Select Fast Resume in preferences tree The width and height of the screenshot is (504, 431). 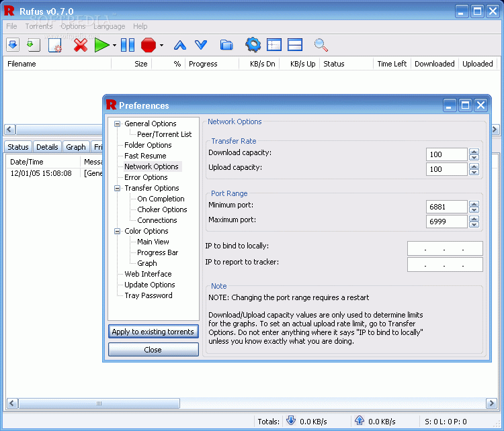145,156
